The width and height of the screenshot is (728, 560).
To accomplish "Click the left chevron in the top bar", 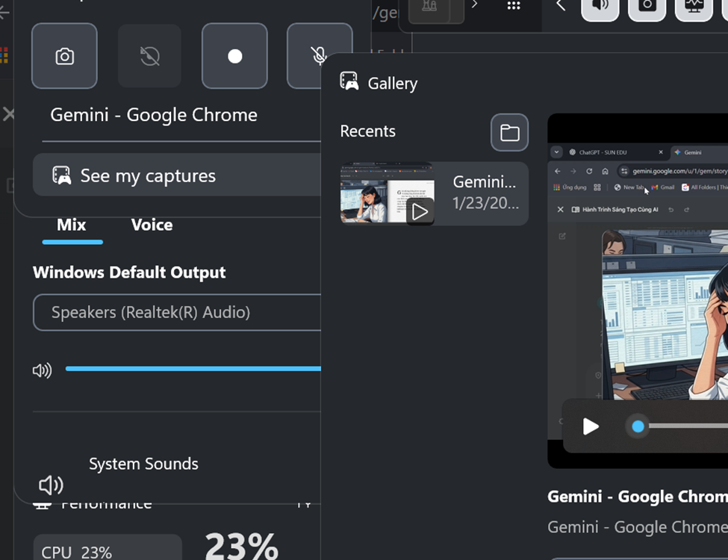I will tap(561, 6).
